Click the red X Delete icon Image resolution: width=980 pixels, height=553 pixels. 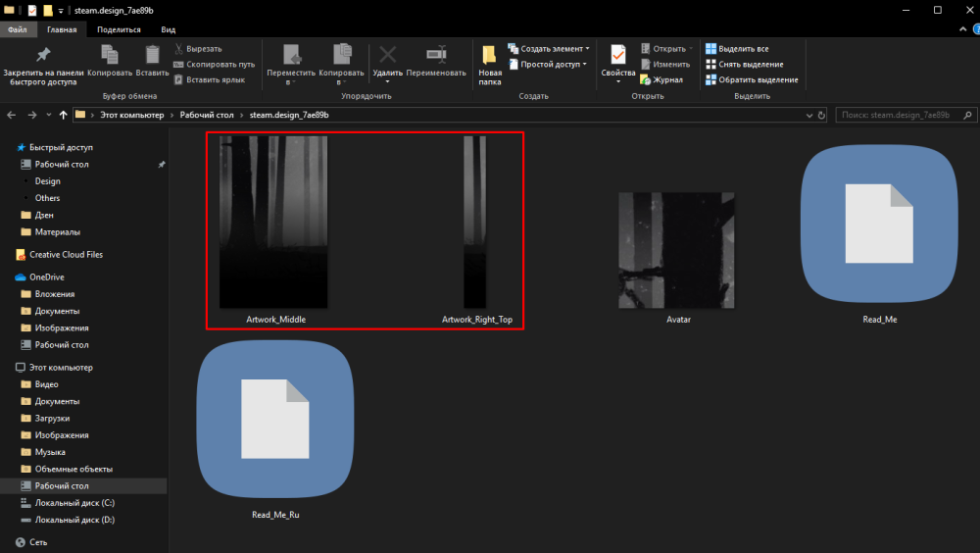click(x=388, y=55)
